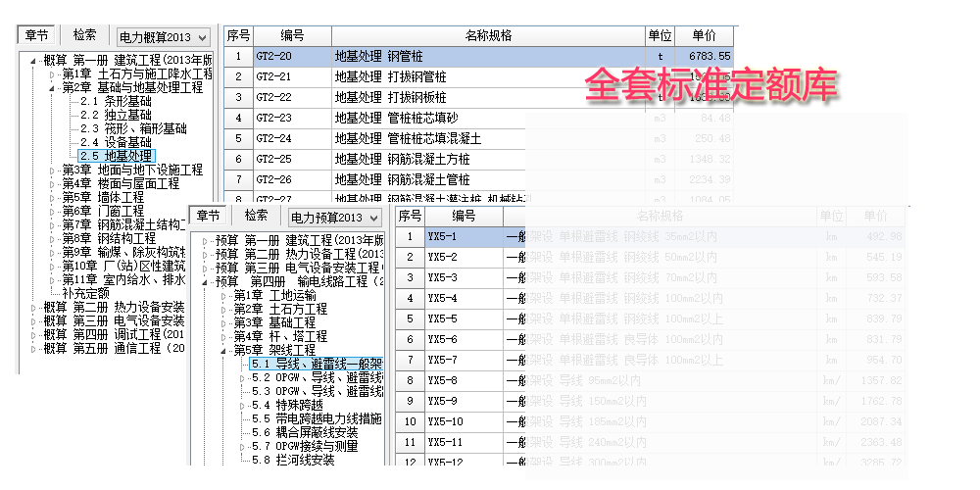Image resolution: width=980 pixels, height=490 pixels.
Task: Select 5.7 OPGW接续与测量 item
Action: [305, 446]
